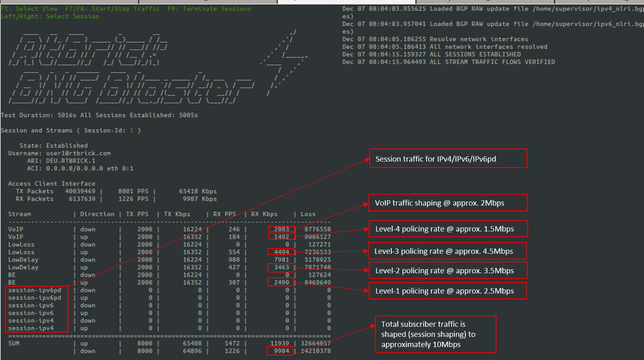Click the 'Level-2 policing rate' annotation box
Viewport: 644px width, 360px height.
point(448,271)
